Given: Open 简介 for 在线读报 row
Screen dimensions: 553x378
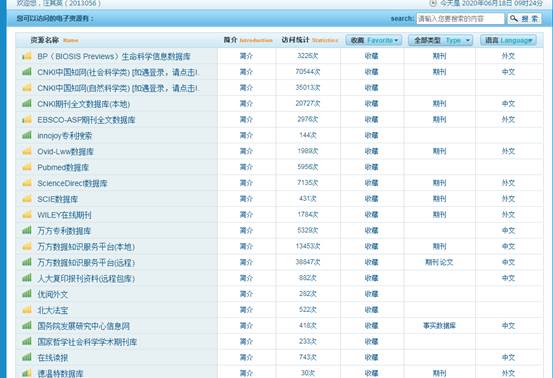Looking at the screenshot, I should coord(246,358).
